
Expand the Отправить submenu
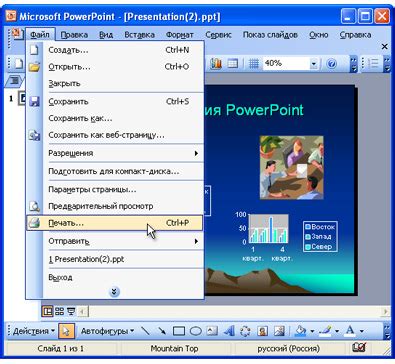(x=196, y=241)
